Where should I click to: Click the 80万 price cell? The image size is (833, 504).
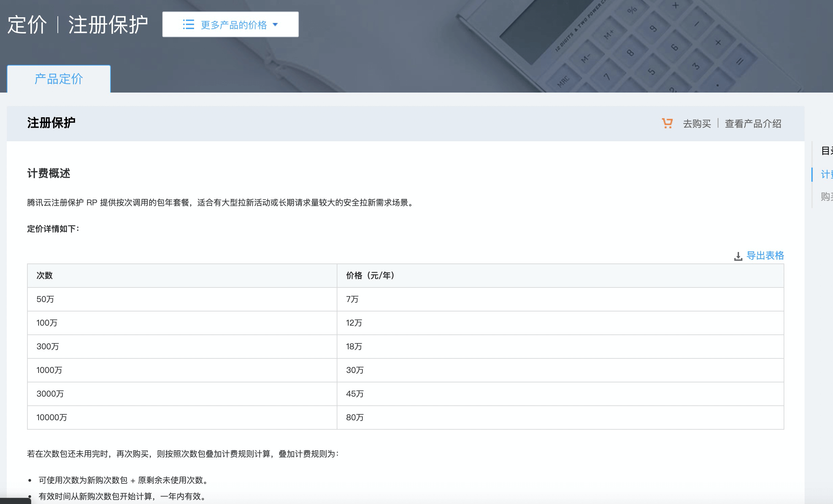coord(355,418)
